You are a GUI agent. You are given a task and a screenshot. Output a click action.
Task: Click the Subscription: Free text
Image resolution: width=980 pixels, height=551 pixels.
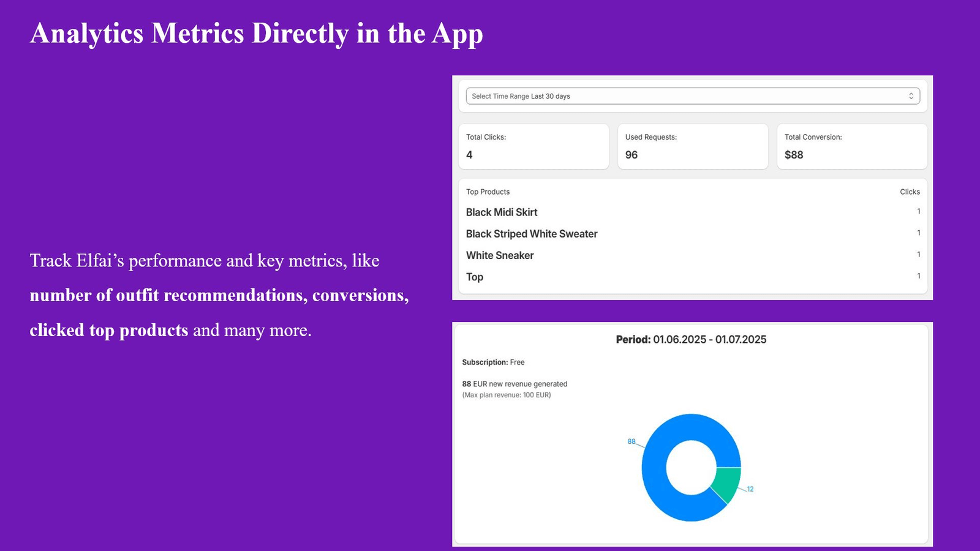pyautogui.click(x=493, y=362)
